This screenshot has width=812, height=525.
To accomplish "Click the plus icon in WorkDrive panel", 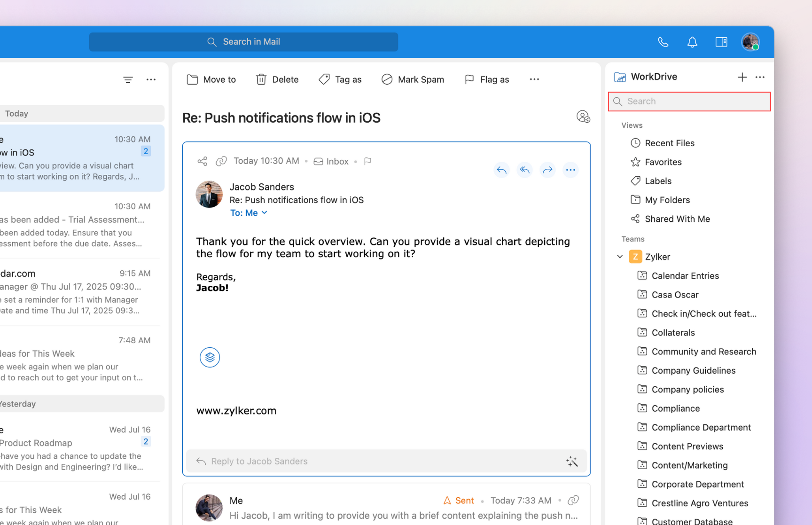I will point(742,77).
